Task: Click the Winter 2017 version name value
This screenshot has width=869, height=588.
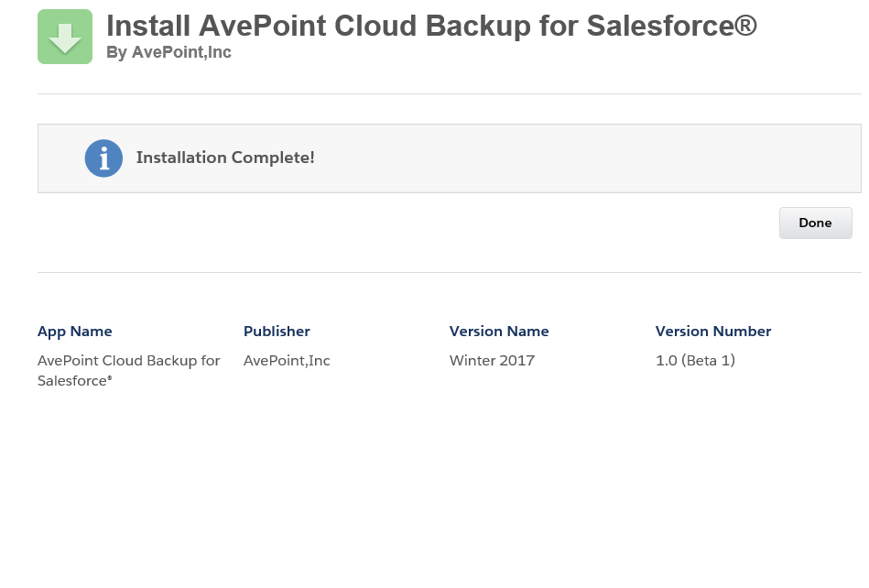Action: [492, 361]
